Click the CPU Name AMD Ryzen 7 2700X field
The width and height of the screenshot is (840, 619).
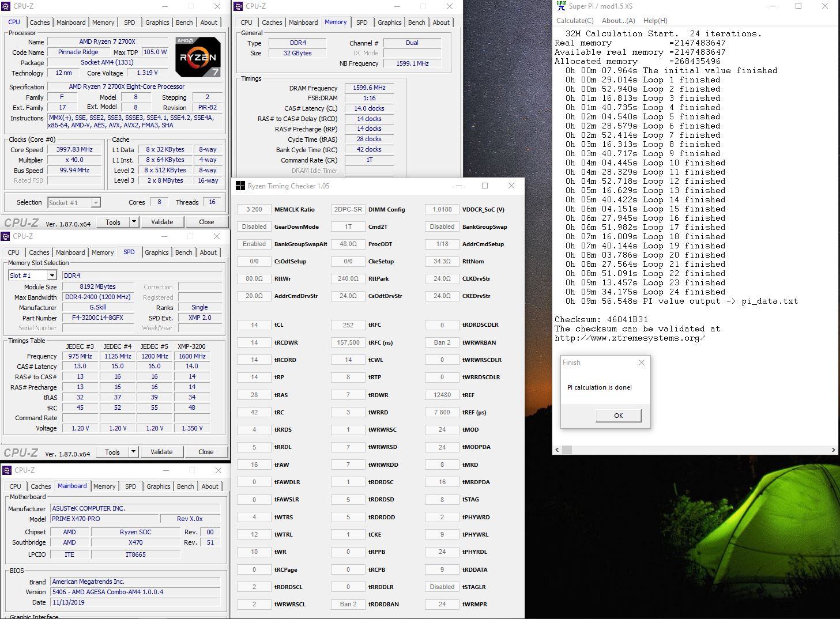[107, 41]
